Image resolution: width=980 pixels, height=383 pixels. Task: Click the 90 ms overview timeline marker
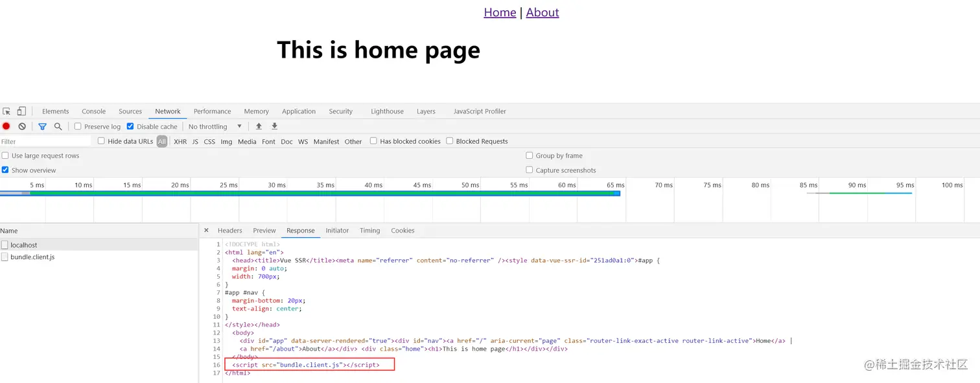[x=857, y=185]
